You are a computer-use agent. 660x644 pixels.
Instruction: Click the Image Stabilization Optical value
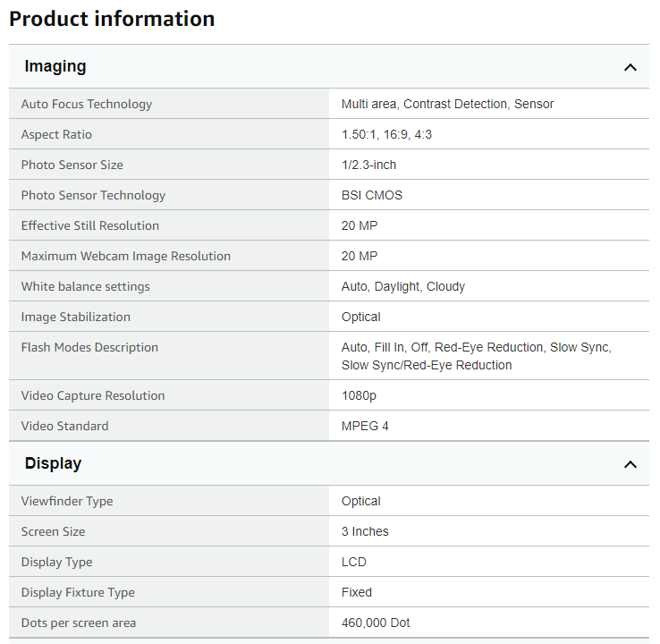click(x=360, y=317)
